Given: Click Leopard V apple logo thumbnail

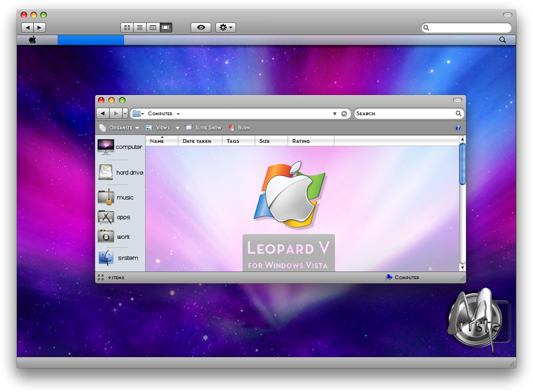Looking at the screenshot, I should 289,194.
